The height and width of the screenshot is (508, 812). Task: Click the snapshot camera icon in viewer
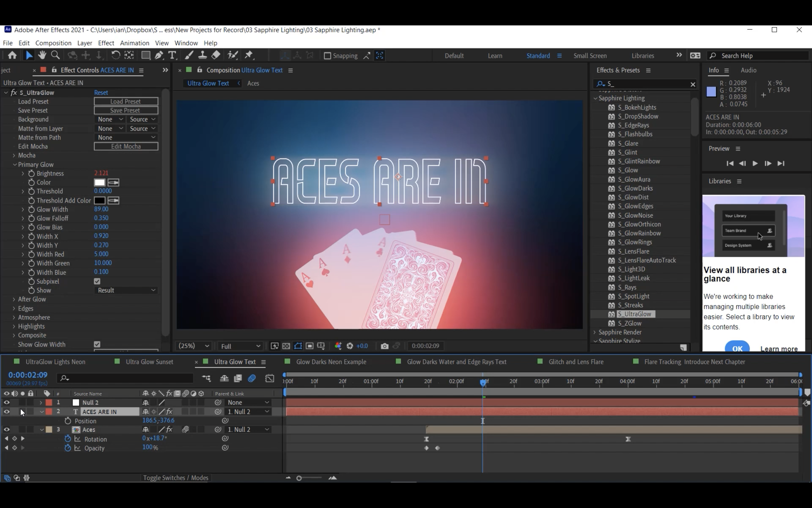coord(384,346)
